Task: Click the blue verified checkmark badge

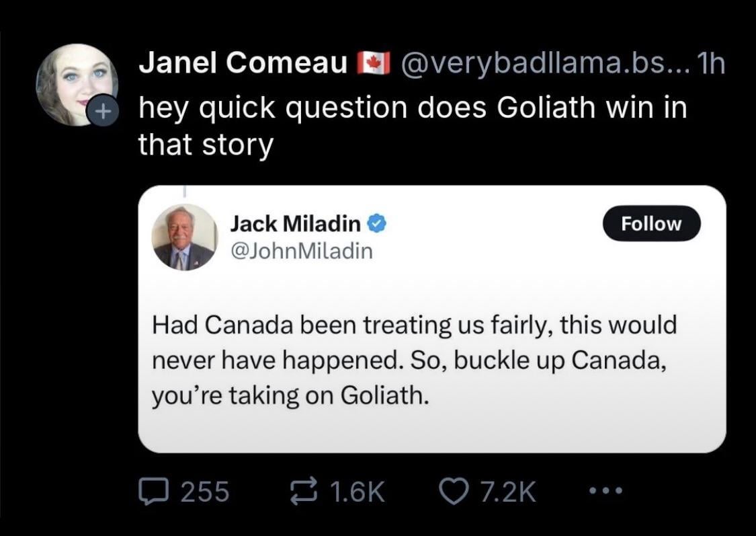Action: pyautogui.click(x=378, y=223)
